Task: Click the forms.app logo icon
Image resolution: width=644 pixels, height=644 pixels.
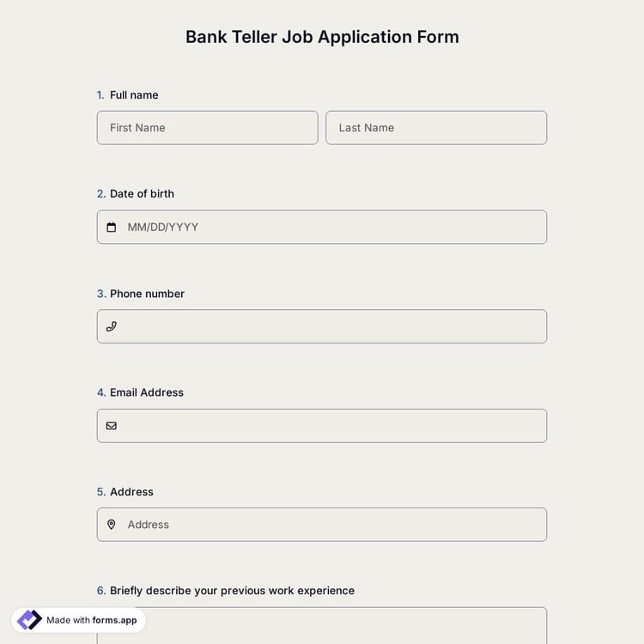Action: [29, 620]
